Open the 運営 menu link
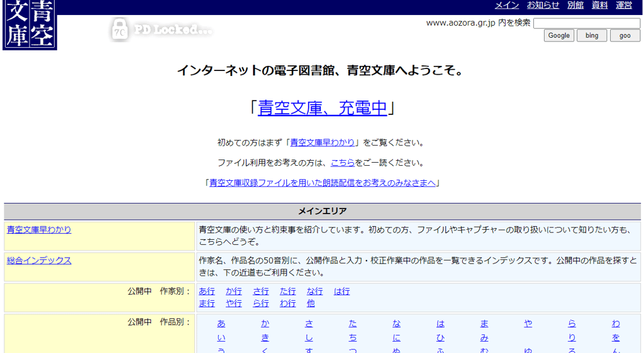This screenshot has width=644, height=353. click(x=623, y=5)
